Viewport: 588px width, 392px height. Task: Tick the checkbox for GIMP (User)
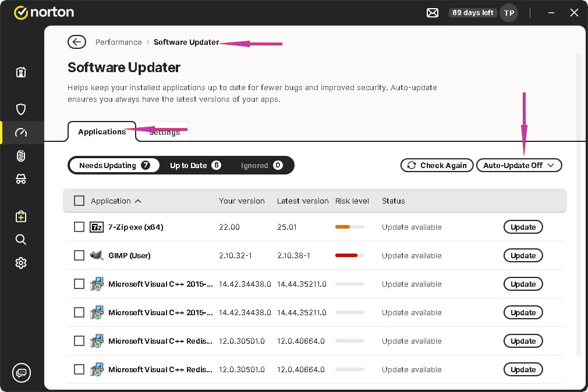pos(79,255)
